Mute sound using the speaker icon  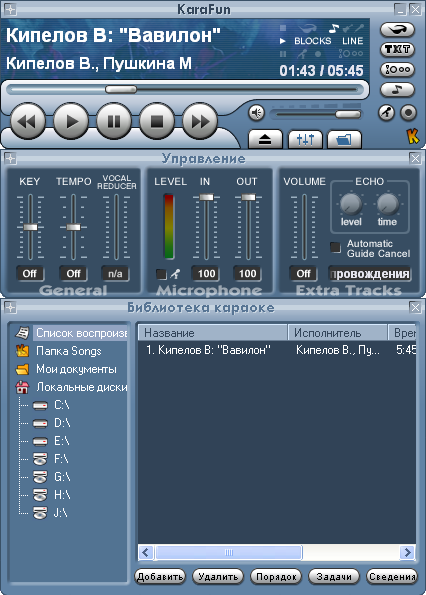point(256,113)
